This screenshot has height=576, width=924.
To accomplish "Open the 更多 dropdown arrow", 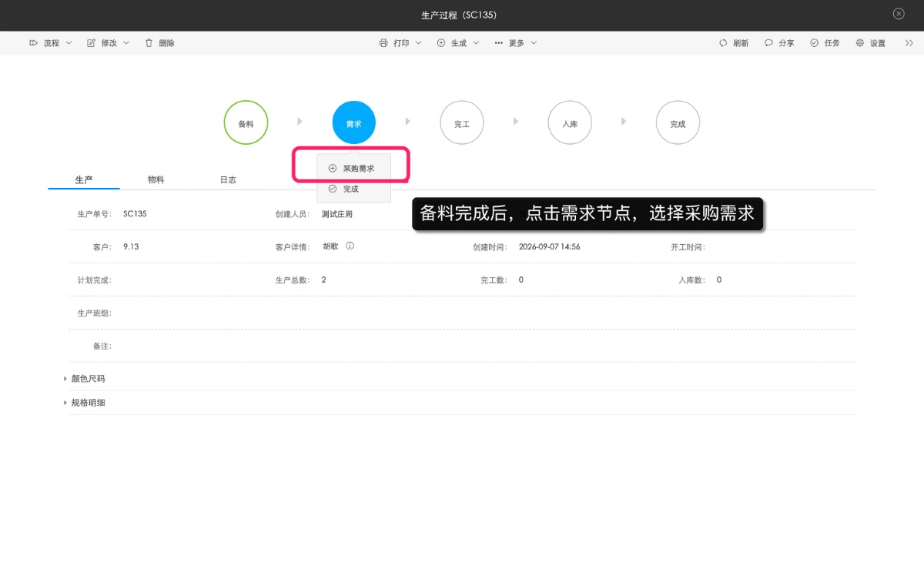I will click(x=534, y=43).
